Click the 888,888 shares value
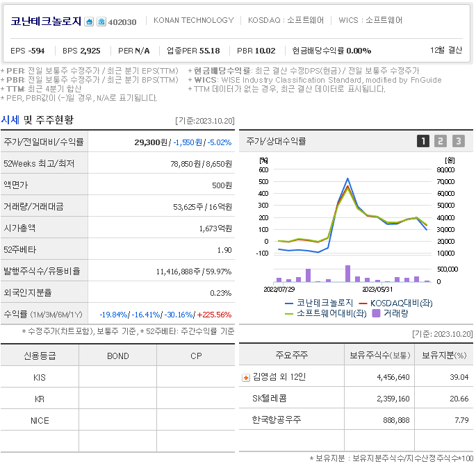Viewport: 476px width, 466px height. [x=396, y=420]
